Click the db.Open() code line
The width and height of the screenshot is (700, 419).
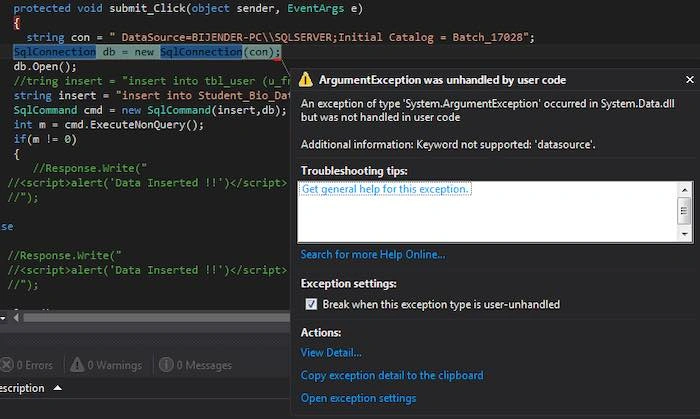coord(45,66)
